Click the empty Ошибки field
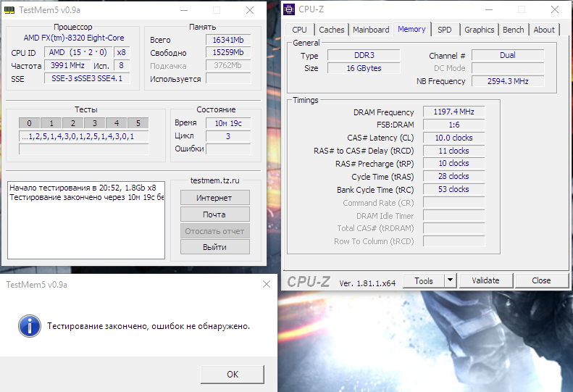Viewport: 573px width, 392px height. (228, 149)
